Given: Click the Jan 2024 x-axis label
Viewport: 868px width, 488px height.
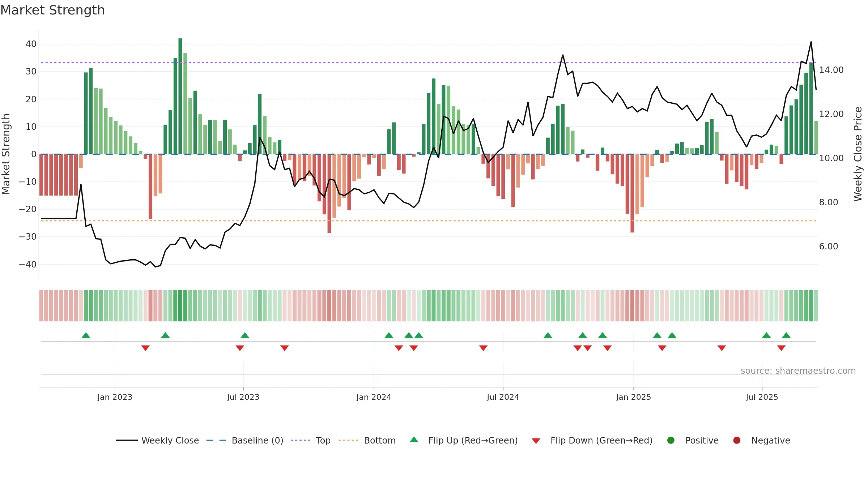Looking at the screenshot, I should coord(374,397).
